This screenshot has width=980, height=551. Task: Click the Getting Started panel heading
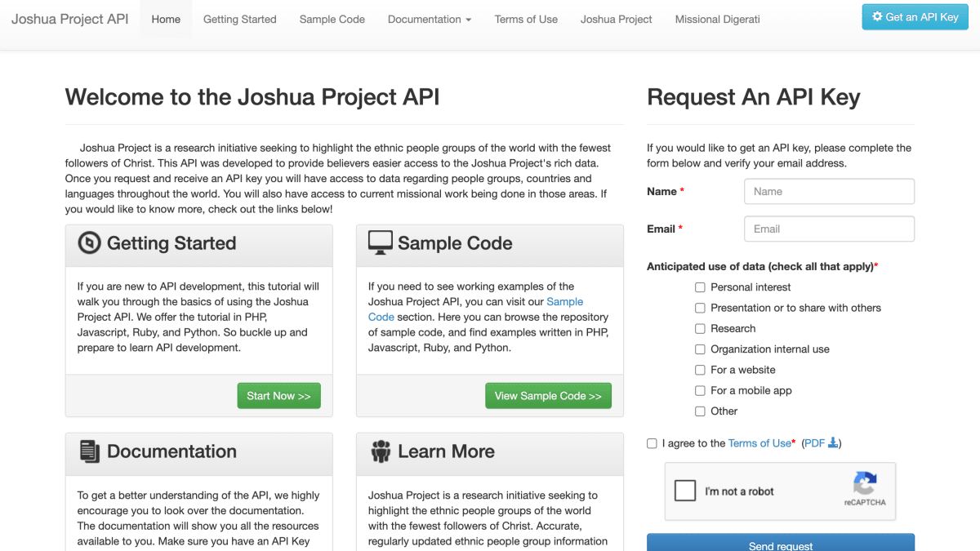(171, 243)
